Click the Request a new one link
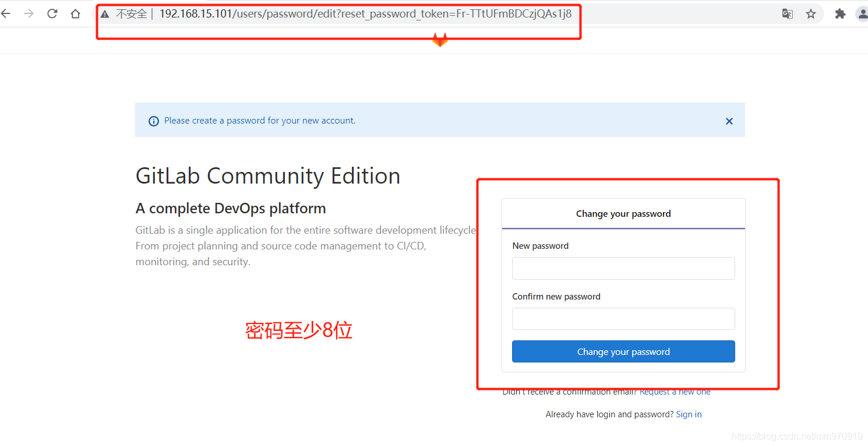868x447 pixels. (x=675, y=392)
